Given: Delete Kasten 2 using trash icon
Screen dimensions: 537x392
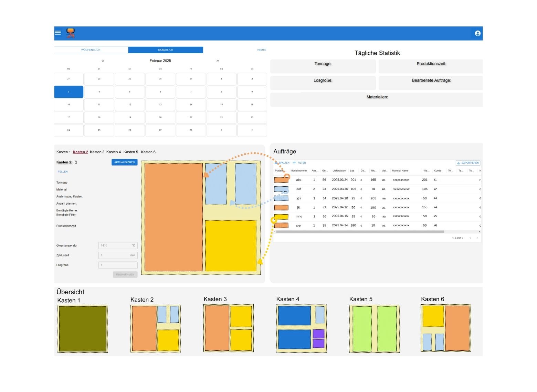Looking at the screenshot, I should (x=76, y=162).
